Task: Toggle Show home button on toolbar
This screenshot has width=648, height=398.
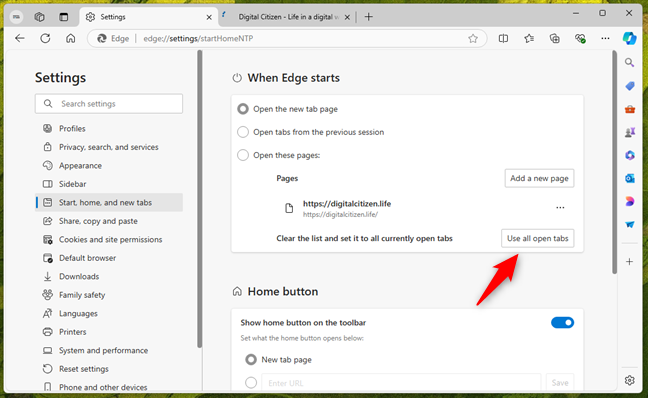Action: point(562,323)
